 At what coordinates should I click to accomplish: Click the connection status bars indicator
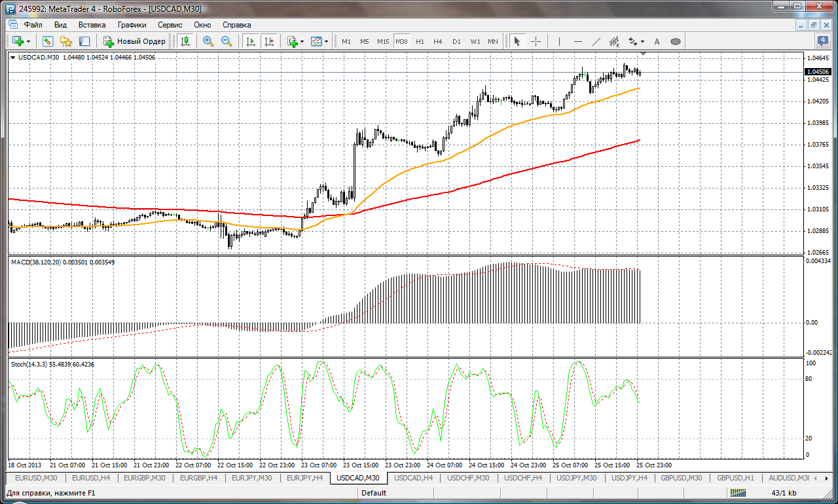coord(739,492)
